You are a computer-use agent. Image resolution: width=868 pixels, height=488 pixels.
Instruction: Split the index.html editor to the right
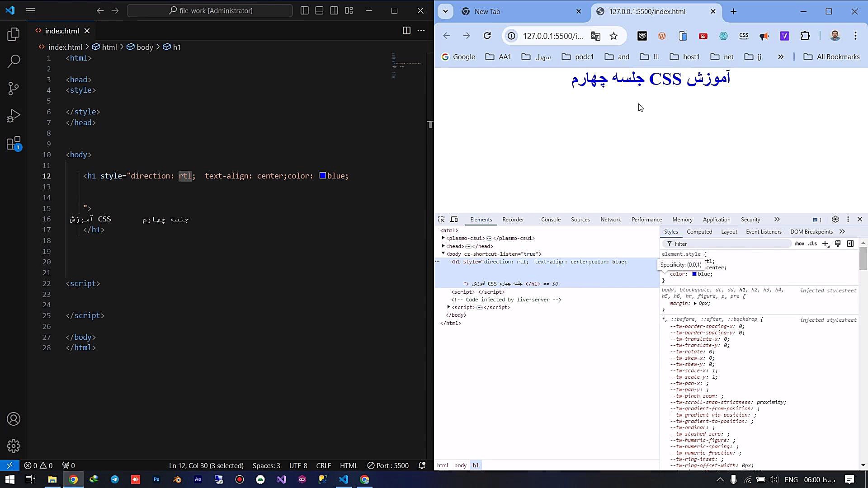tap(406, 31)
